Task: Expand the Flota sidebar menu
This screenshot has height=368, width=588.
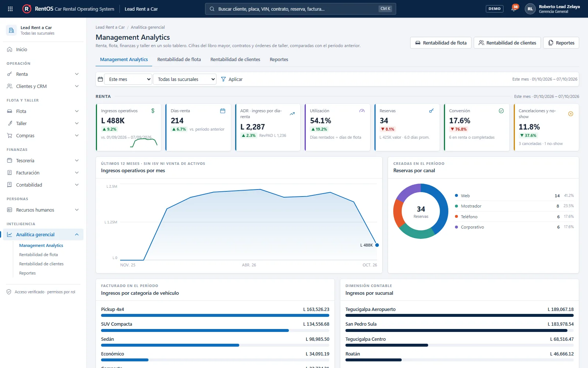Action: click(43, 111)
